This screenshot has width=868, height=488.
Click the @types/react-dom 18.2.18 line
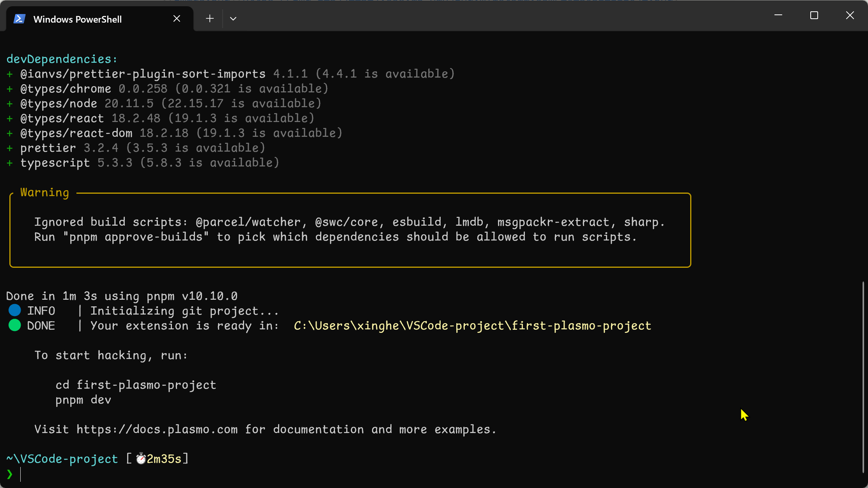pos(174,133)
